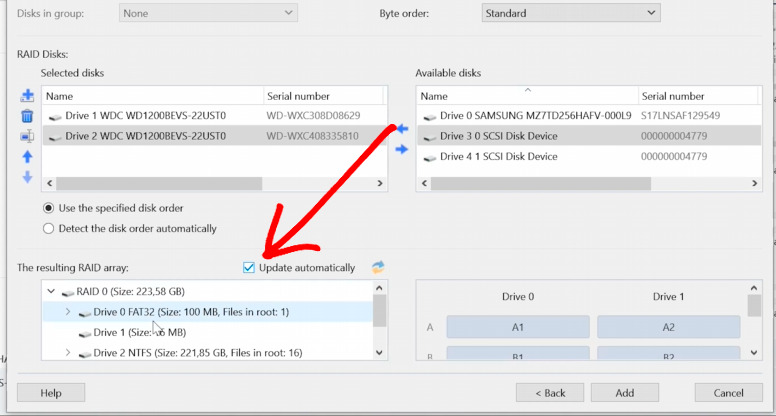Select Drive 4 1 SCSI Disk Device

pos(589,156)
